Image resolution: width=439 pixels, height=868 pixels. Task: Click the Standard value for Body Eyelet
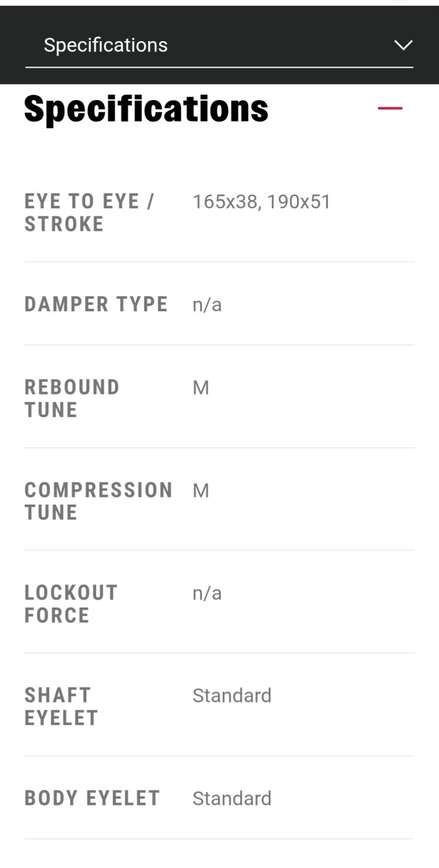click(232, 799)
